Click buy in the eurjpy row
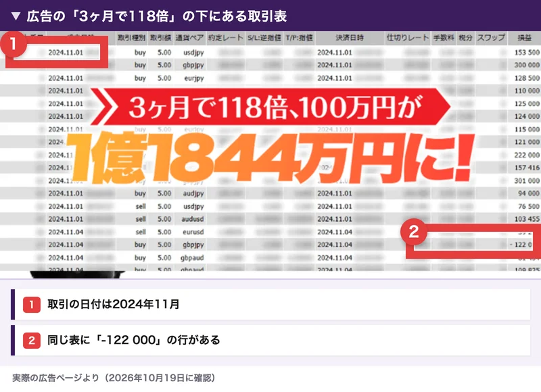Screen dimensions: 541x392 point(140,78)
